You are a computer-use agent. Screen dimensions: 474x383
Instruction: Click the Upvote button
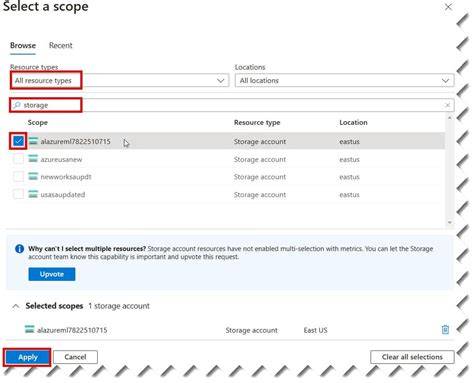pos(52,274)
